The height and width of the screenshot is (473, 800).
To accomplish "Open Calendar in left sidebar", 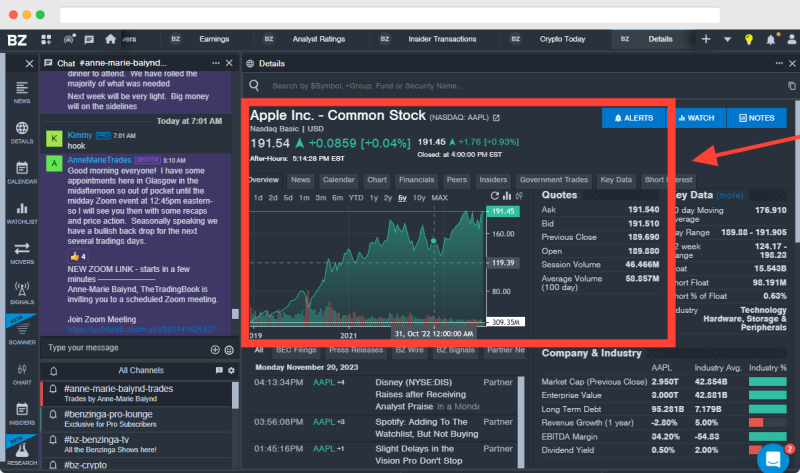I will click(x=22, y=172).
